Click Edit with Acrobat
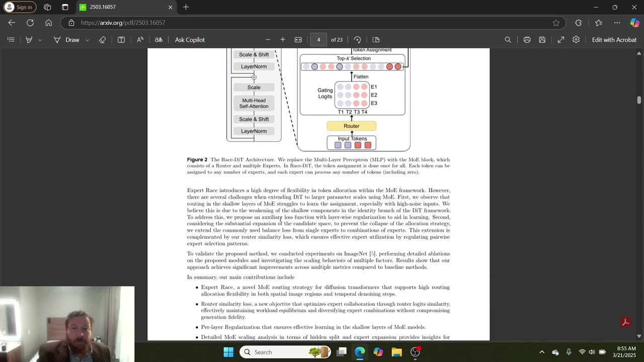The image size is (644, 362). [x=614, y=40]
